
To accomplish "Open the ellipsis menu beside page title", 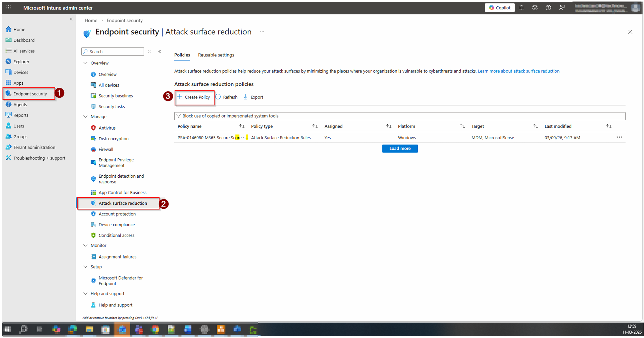I will (x=262, y=32).
